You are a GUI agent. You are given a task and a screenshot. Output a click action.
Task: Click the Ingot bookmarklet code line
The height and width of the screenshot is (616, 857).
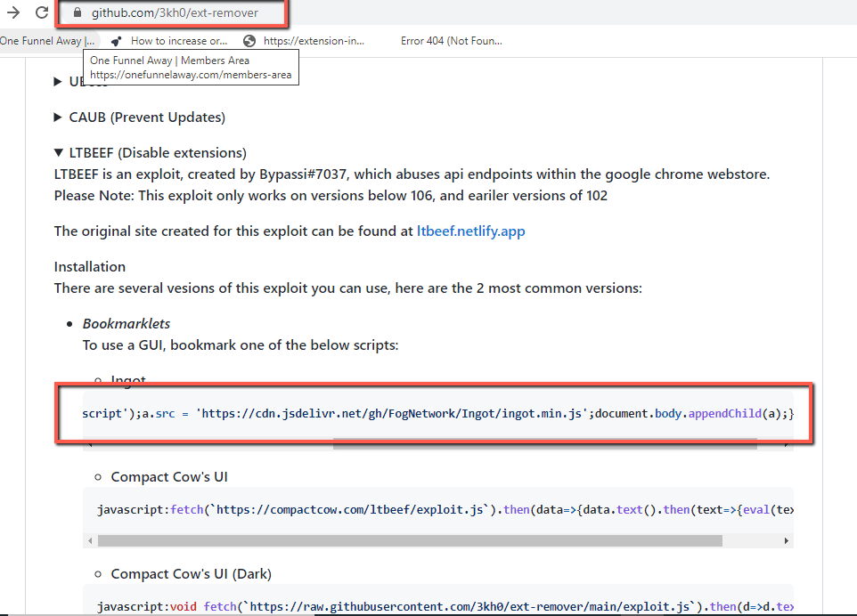(x=437, y=413)
